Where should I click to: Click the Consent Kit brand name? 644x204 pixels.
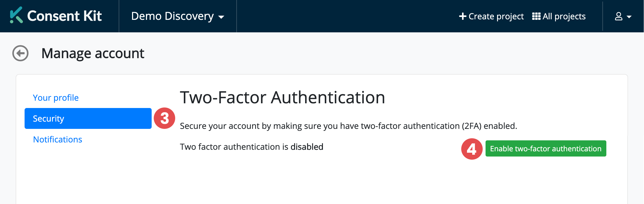[x=64, y=16]
